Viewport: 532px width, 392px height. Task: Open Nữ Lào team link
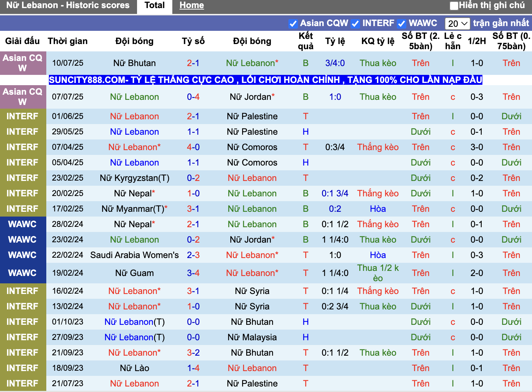click(134, 368)
